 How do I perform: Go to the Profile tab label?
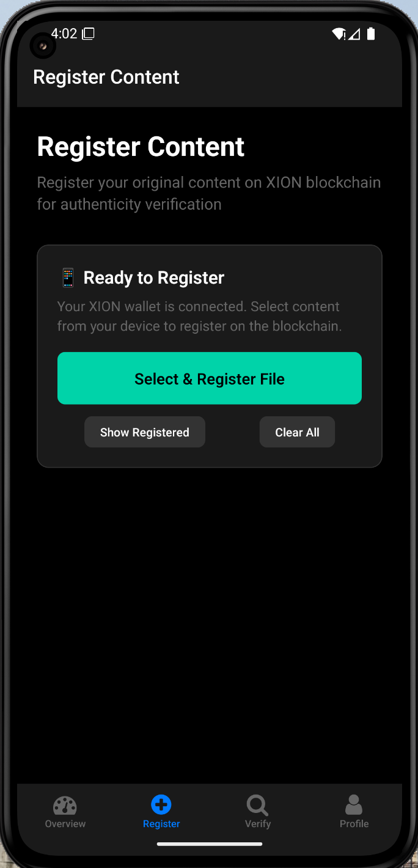354,824
